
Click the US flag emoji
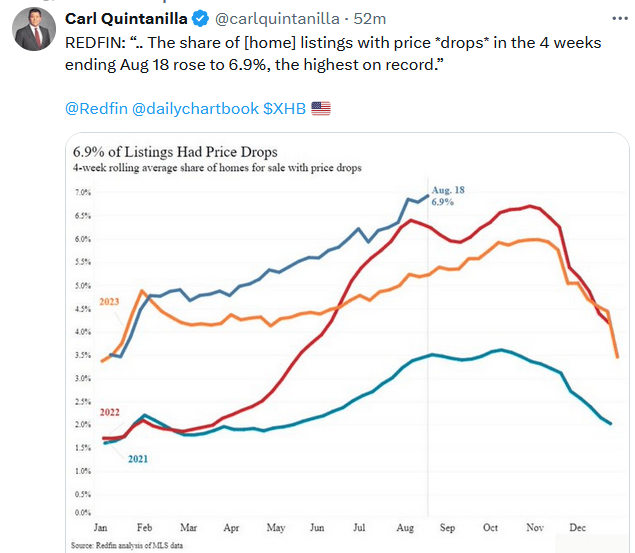320,108
